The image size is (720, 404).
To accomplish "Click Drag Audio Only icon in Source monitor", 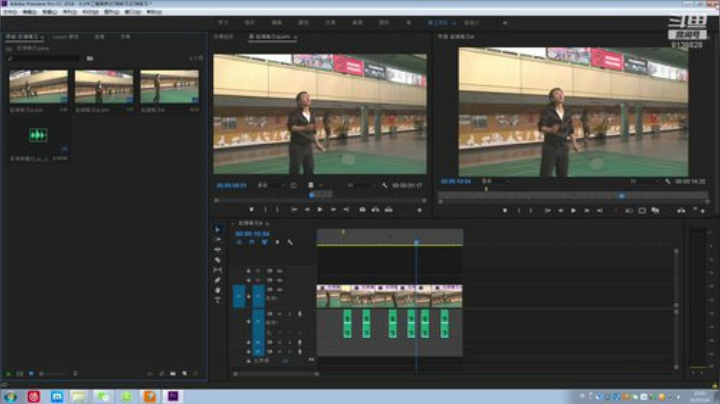I will tap(321, 185).
